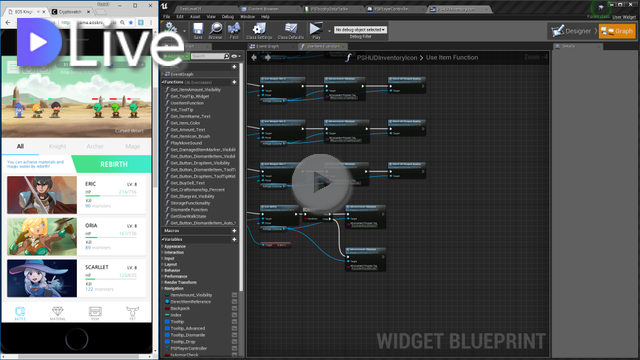Viewport: 640px width, 360px height.
Task: Open Browse in the toolbar
Action: click(216, 31)
